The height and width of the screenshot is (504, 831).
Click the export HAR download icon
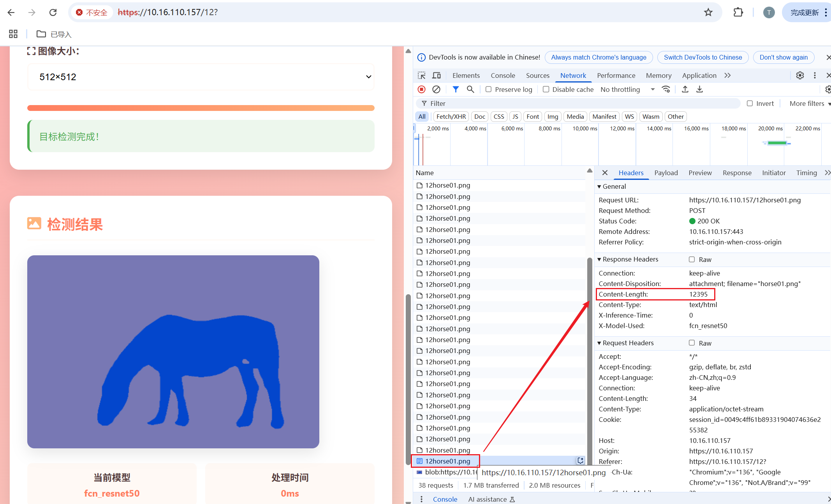700,90
